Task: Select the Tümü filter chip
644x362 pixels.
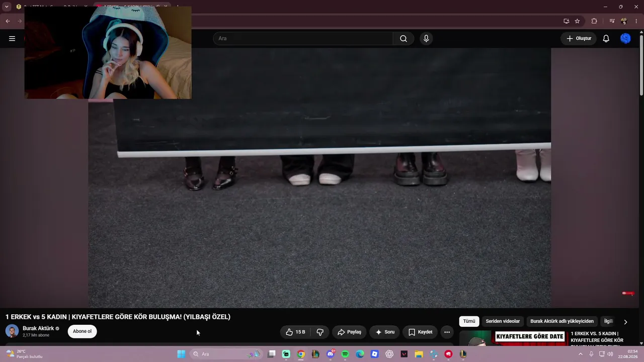Action: [x=469, y=321]
